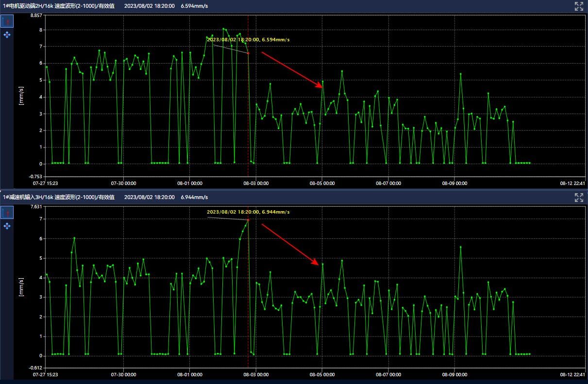This screenshot has height=384, width=588.
Task: Select the cursor marker tool in reducer chart
Action: point(7,213)
